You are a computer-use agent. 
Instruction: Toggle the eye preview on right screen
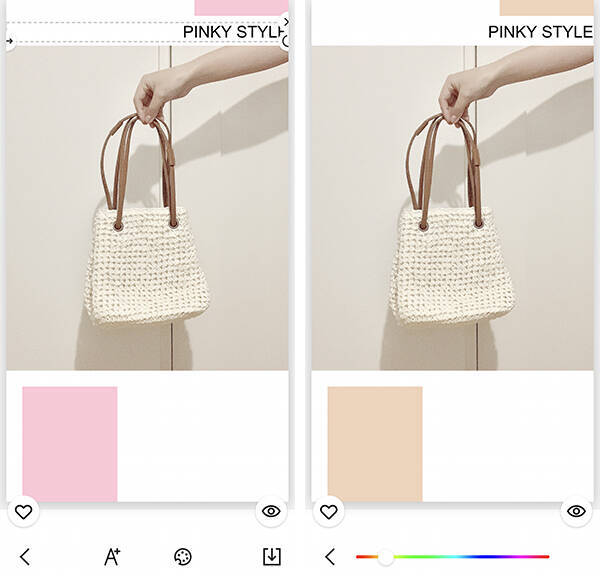click(576, 511)
